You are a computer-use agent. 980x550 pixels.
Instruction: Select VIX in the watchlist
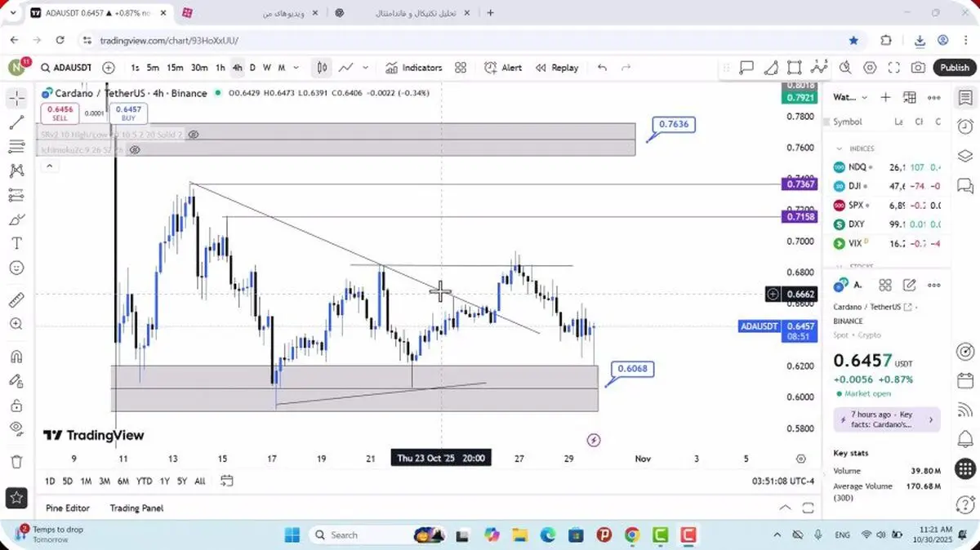click(887, 243)
